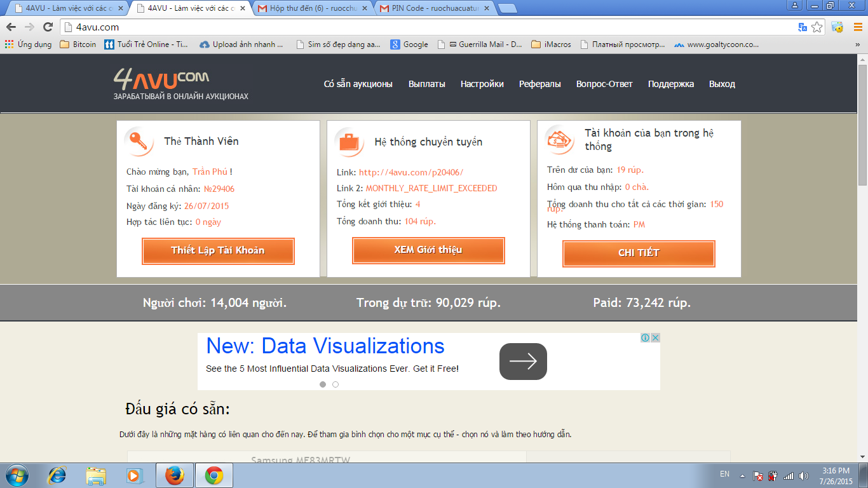This screenshot has height=488, width=868.
Task: Open the iMacros extension icon in toolbar
Action: (837, 27)
